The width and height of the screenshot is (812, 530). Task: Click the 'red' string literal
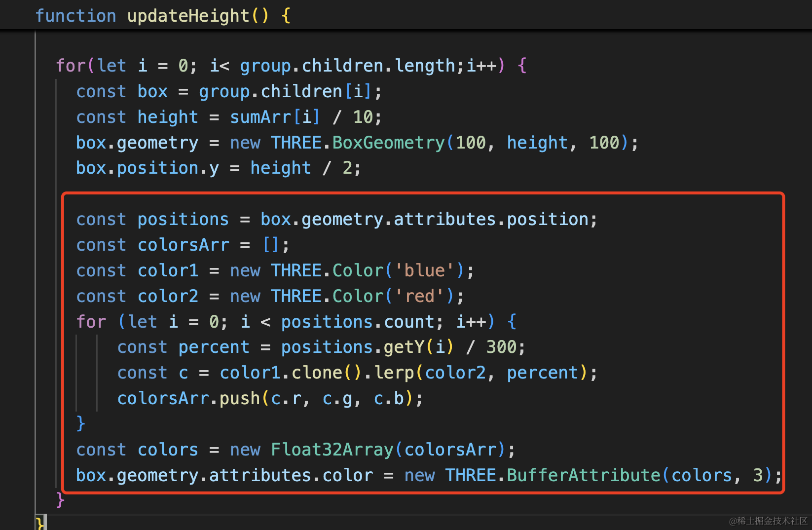[x=420, y=296]
